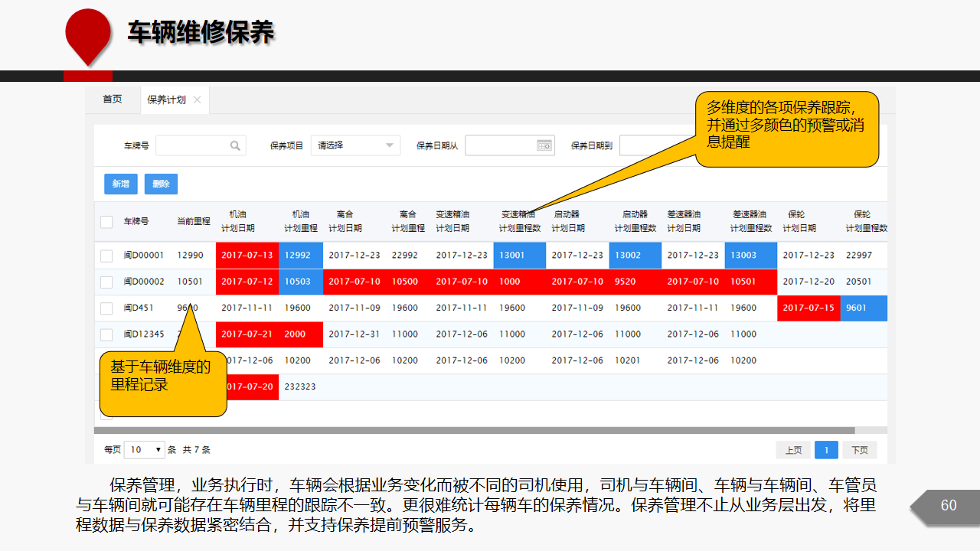The height and width of the screenshot is (551, 980).
Task: Click the mileage value 10501 in 当前里程 column
Action: 191,282
